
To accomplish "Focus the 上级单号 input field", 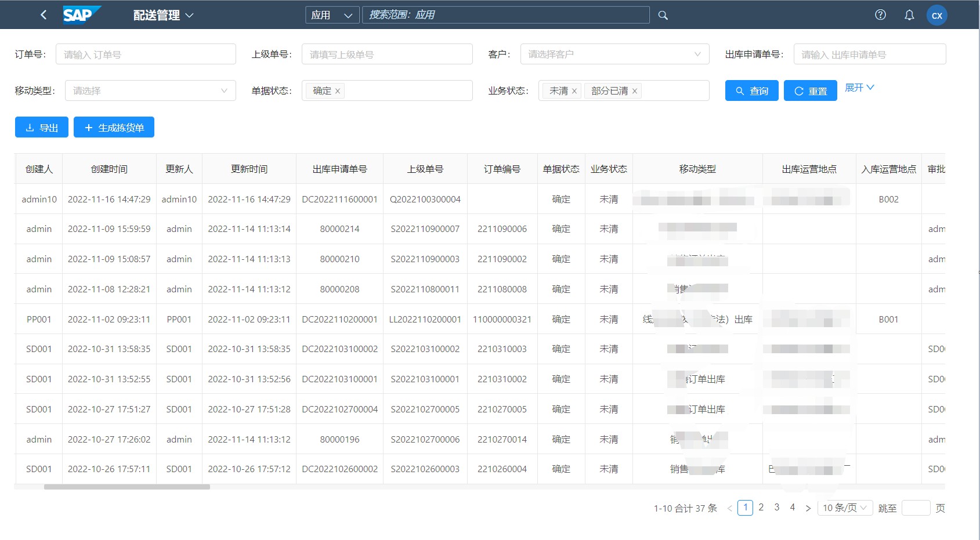I will (387, 54).
